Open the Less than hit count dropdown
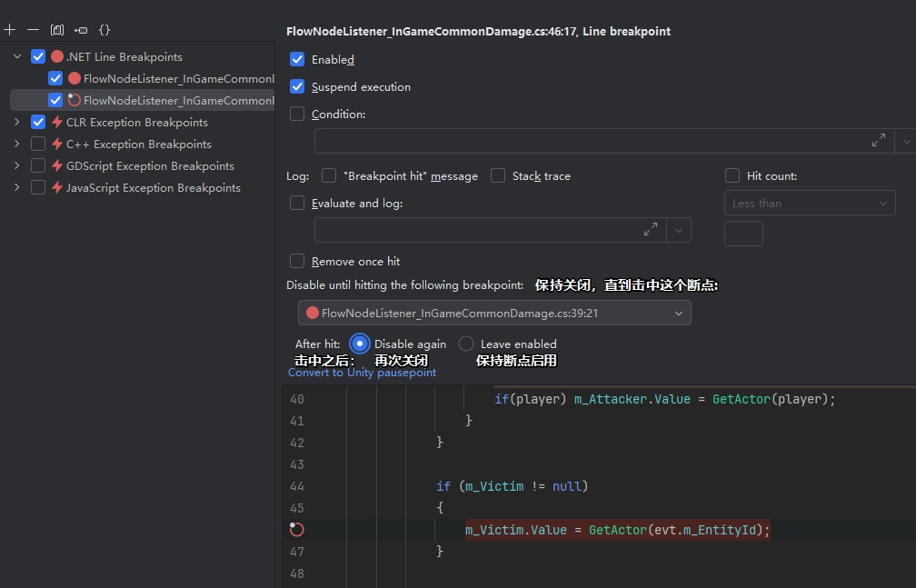Viewport: 916px width, 588px height. pyautogui.click(x=809, y=204)
